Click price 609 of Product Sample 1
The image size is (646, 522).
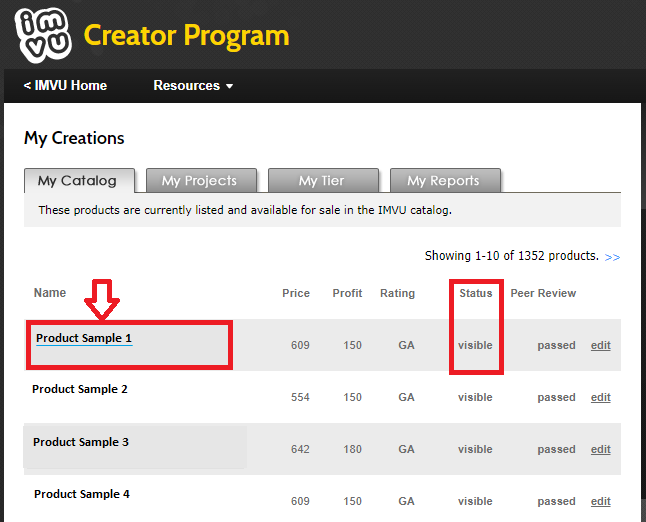(x=300, y=345)
